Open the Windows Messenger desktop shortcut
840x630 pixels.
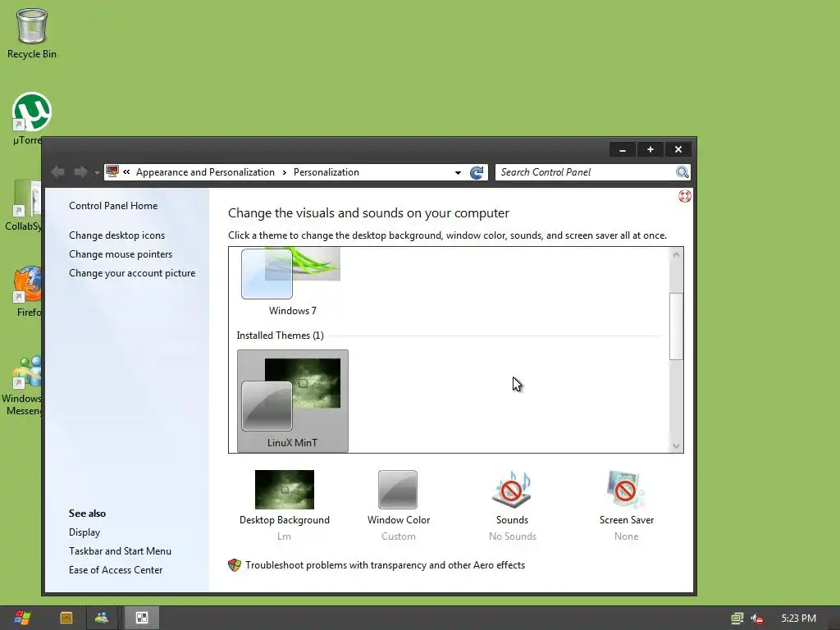[x=22, y=385]
